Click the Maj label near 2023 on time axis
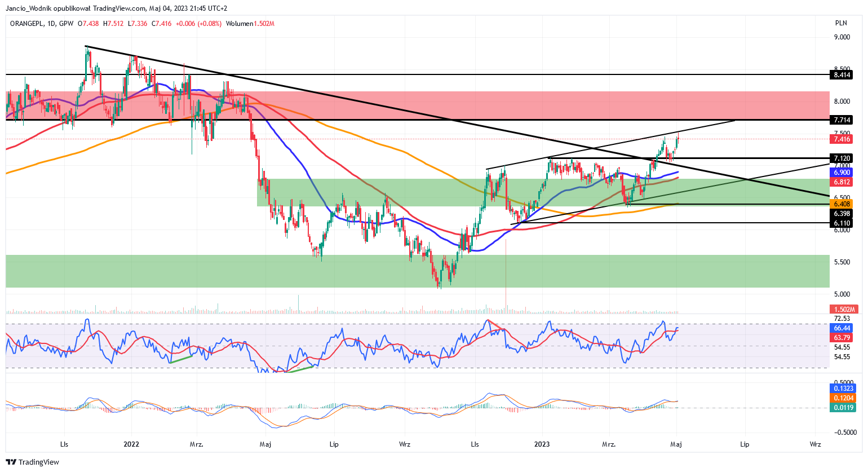Screen dimensions: 868x472 (676, 444)
